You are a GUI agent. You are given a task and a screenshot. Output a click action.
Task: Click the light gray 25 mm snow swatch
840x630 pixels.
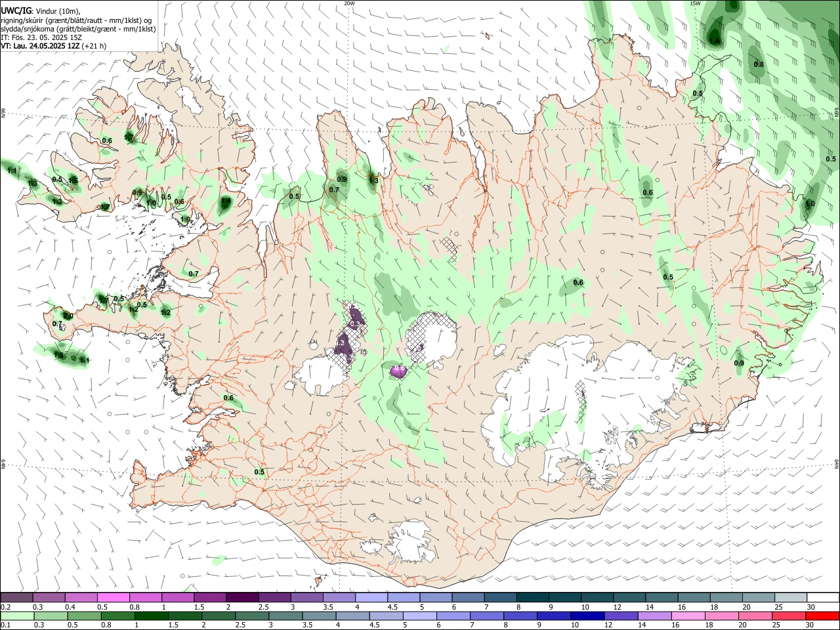[791, 597]
